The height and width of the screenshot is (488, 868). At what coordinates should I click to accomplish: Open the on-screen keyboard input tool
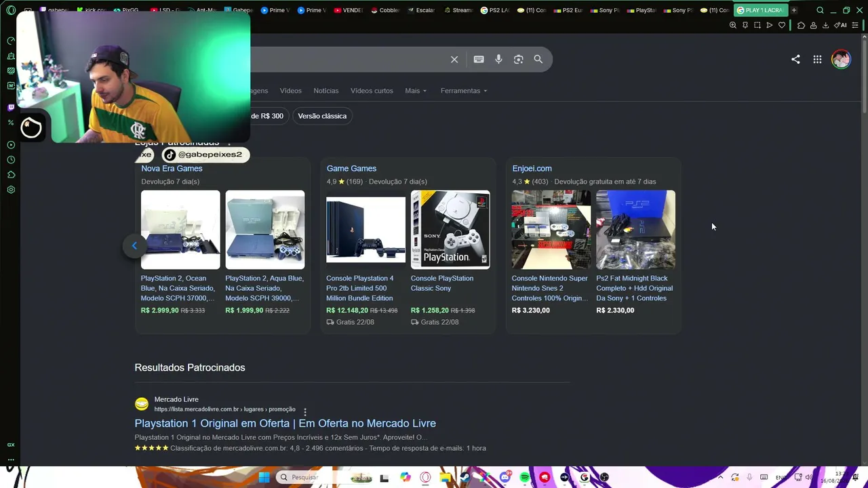click(x=479, y=60)
